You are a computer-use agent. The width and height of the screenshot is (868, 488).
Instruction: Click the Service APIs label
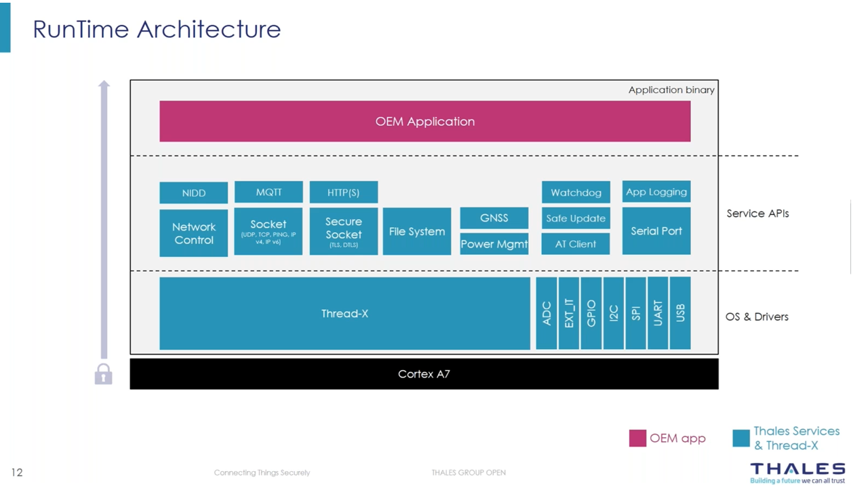(x=757, y=213)
